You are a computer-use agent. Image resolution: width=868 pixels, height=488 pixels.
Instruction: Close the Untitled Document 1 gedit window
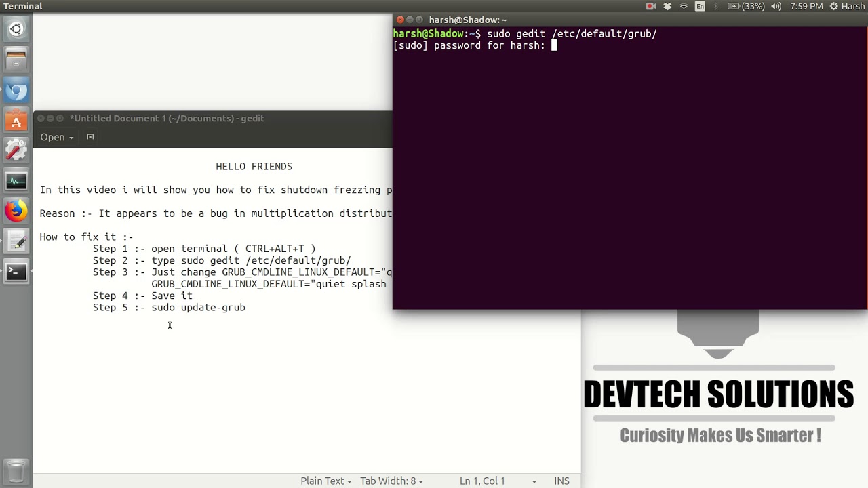click(41, 119)
